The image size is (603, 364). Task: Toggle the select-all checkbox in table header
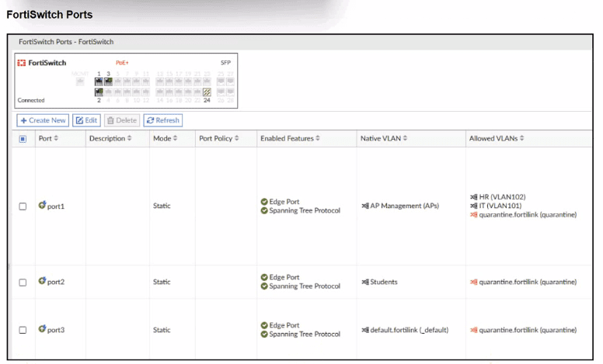pyautogui.click(x=23, y=139)
